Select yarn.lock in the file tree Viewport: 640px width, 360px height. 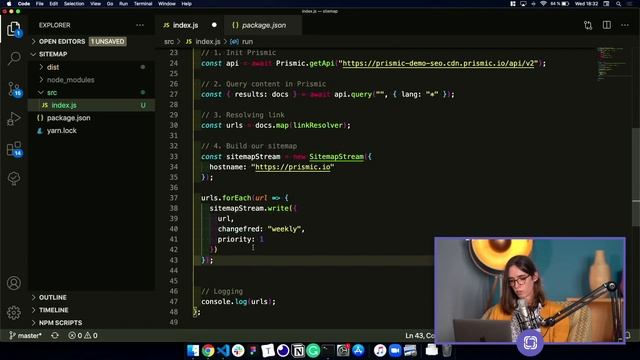pyautogui.click(x=91, y=131)
